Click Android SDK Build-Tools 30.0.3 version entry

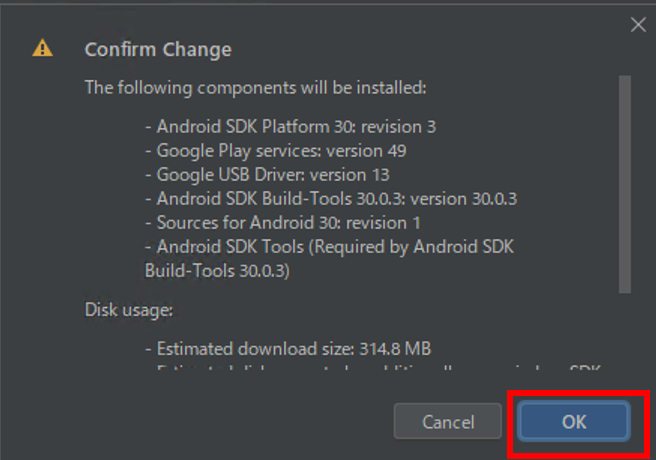point(331,199)
